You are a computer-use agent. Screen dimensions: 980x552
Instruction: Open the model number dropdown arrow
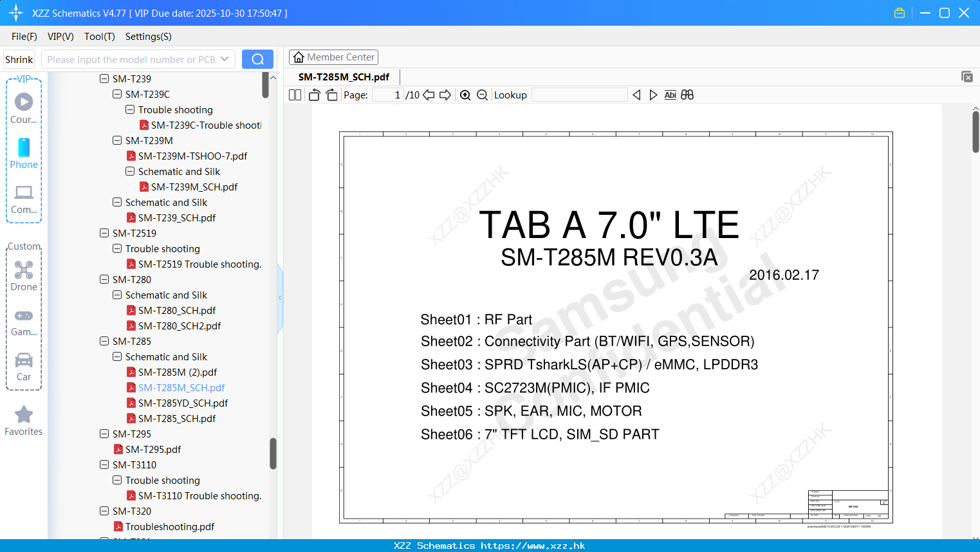[x=225, y=59]
